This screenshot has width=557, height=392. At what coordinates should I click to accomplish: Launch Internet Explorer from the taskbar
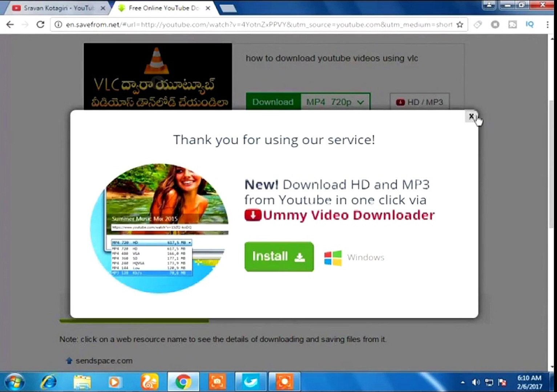coord(48,382)
